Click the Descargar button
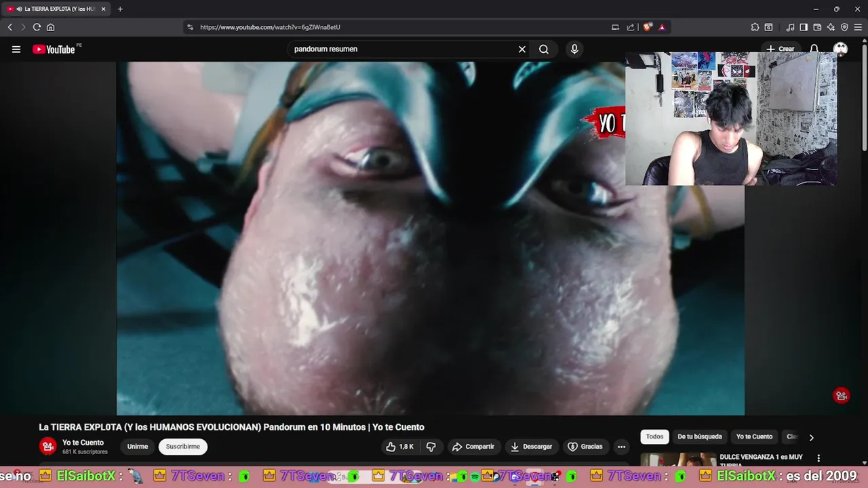868x488 pixels. [x=531, y=447]
